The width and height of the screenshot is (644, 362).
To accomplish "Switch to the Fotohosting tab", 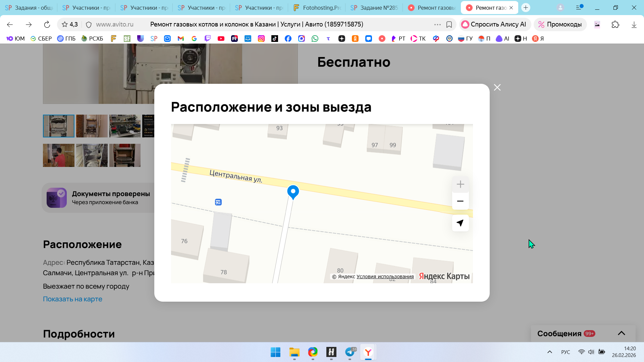I will 317,8.
